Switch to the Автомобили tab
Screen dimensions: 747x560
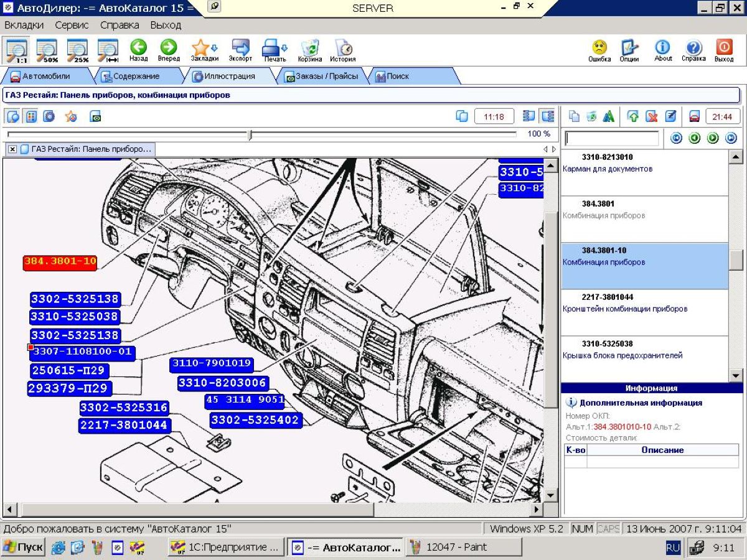pyautogui.click(x=47, y=76)
